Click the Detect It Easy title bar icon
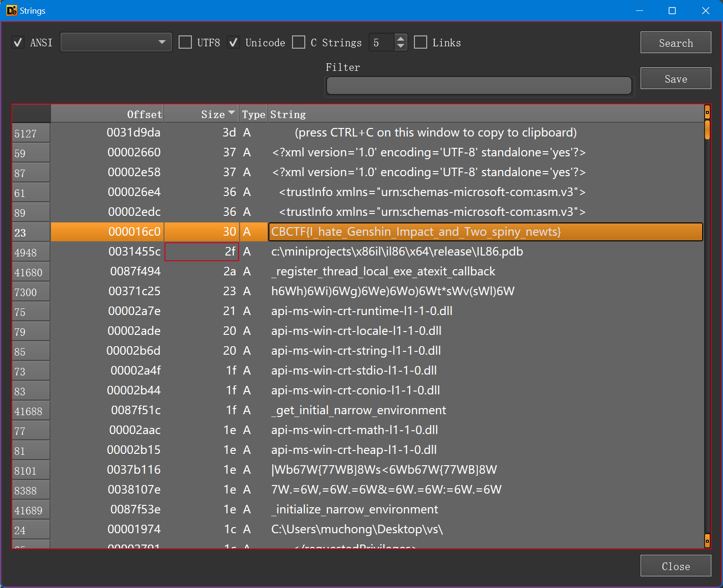 click(11, 10)
